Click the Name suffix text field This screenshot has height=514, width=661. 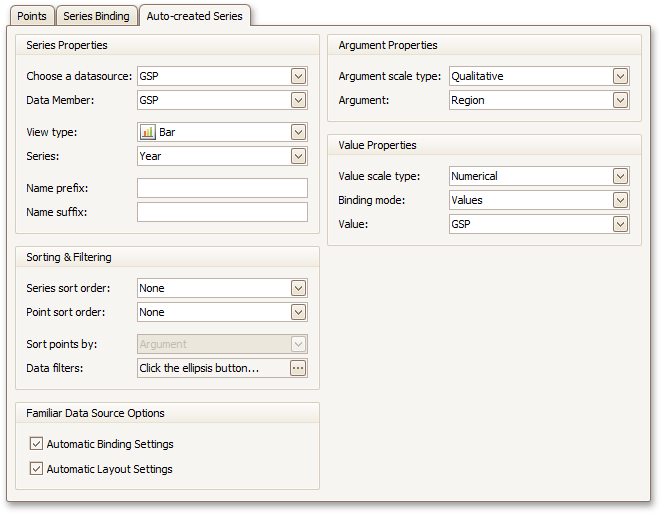click(222, 212)
